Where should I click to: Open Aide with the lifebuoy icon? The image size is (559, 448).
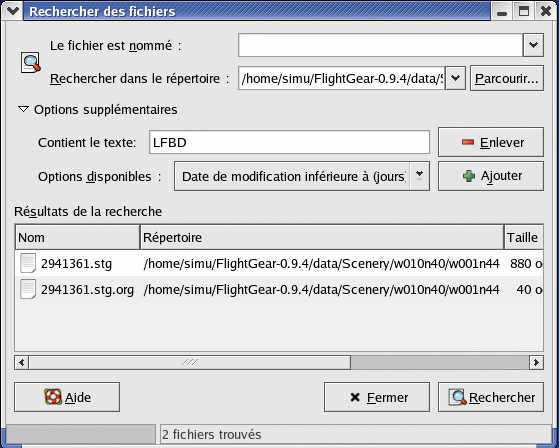[67, 397]
